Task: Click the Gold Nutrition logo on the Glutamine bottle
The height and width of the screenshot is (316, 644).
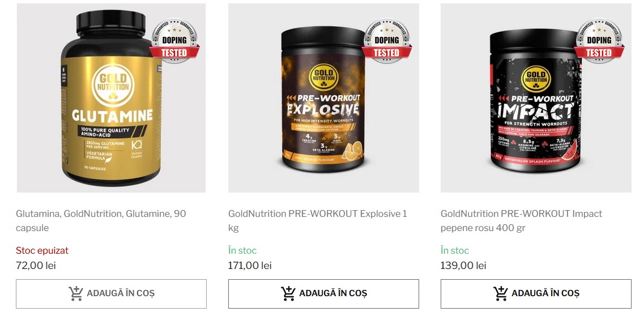Action: [113, 86]
